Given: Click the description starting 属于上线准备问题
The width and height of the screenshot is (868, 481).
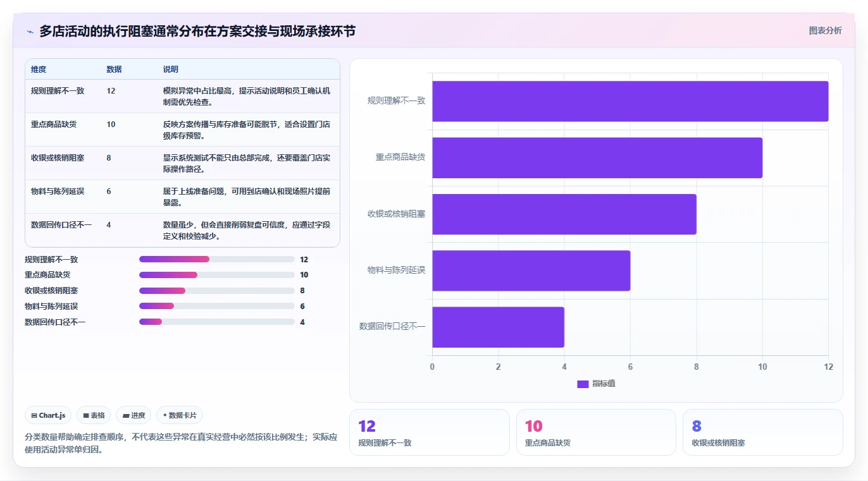Looking at the screenshot, I should click(247, 197).
